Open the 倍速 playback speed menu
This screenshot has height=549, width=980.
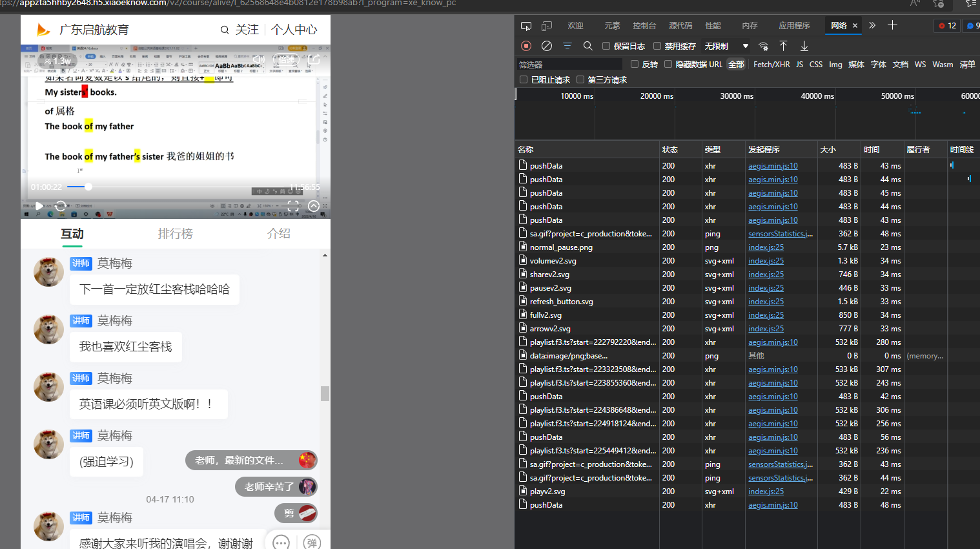point(286,59)
